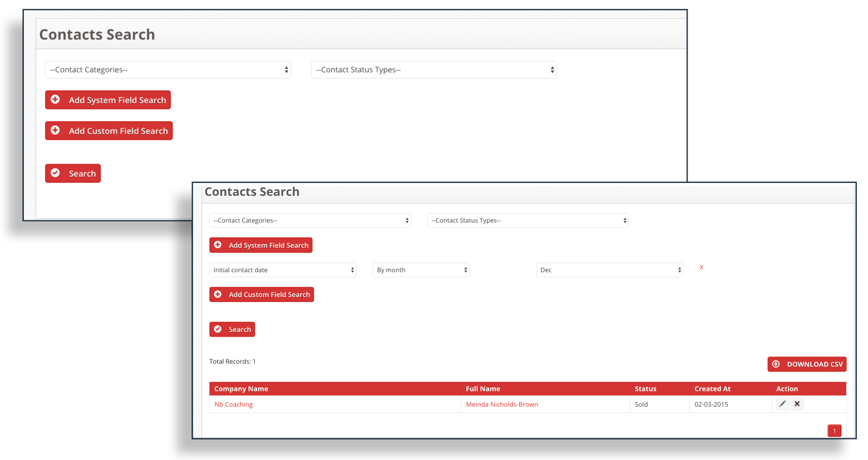Click the 02-03-2015 created date cell
Viewport: 868px width, 460px height.
(731, 404)
